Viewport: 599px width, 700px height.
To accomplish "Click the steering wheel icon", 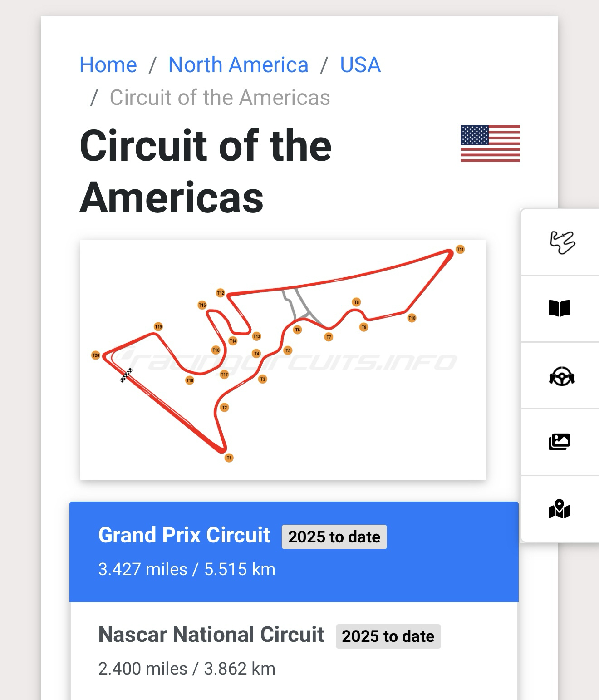I will [x=561, y=376].
